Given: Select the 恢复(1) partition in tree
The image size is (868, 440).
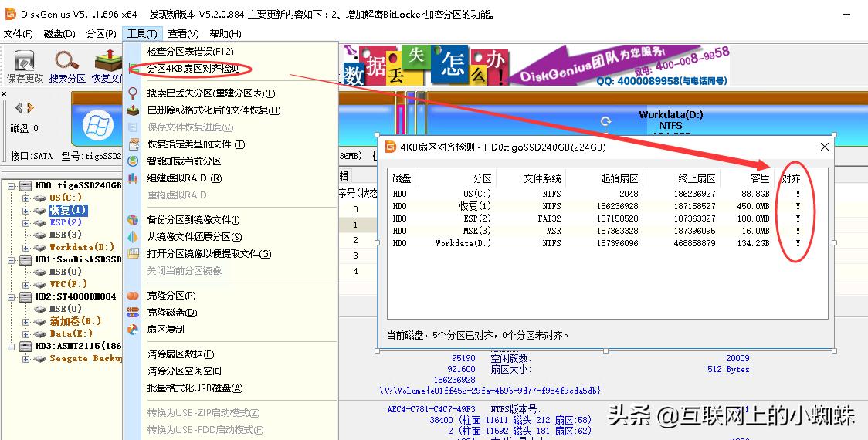Looking at the screenshot, I should tap(68, 210).
